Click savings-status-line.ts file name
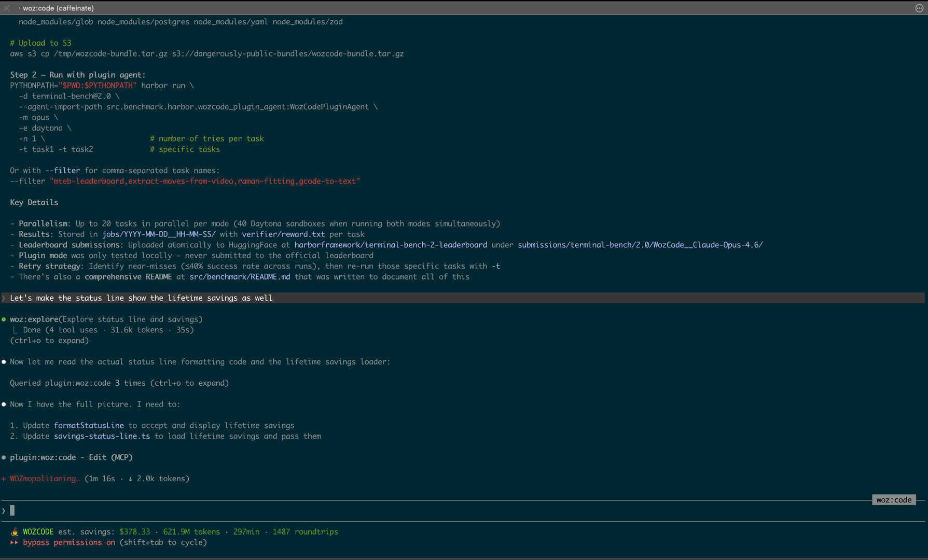Viewport: 928px width, 560px height. [102, 436]
